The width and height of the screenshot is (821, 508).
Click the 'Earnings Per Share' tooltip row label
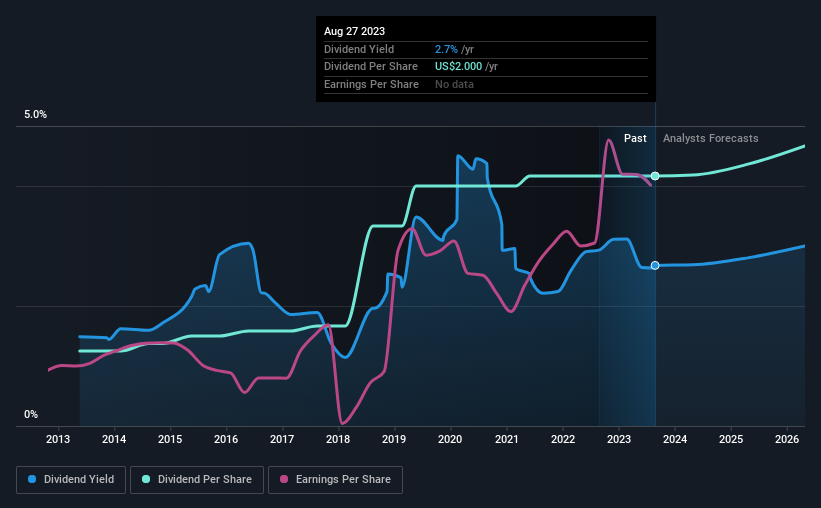[x=371, y=84]
